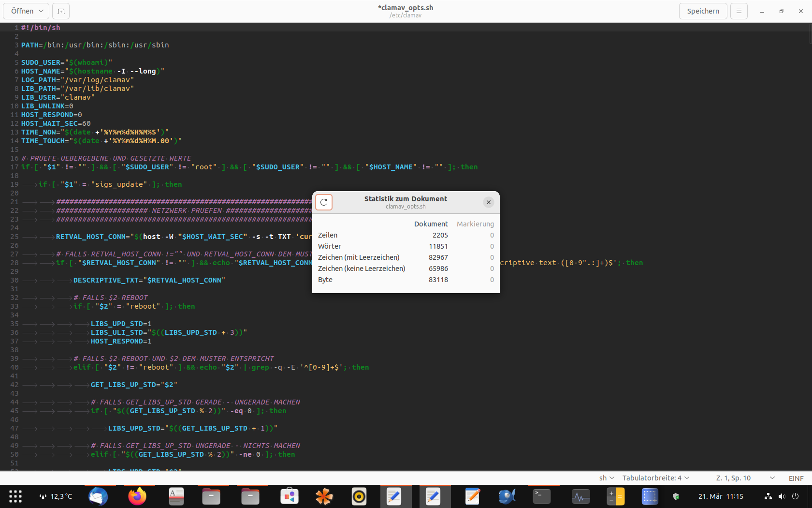Image resolution: width=812 pixels, height=508 pixels.
Task: Click the LIBS_ULI_STD line 36
Action: point(169,332)
